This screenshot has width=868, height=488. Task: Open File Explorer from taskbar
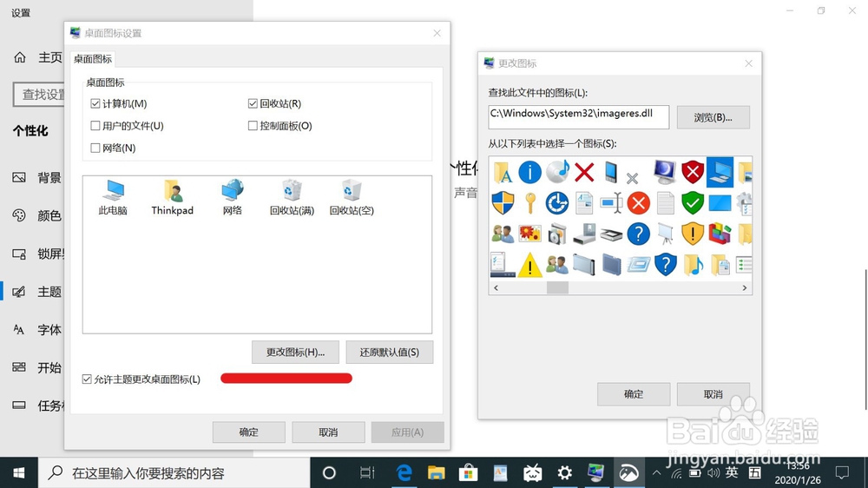click(437, 473)
